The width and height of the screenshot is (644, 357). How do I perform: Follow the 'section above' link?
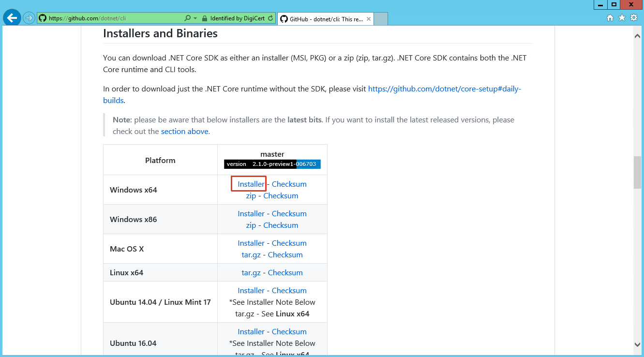185,131
